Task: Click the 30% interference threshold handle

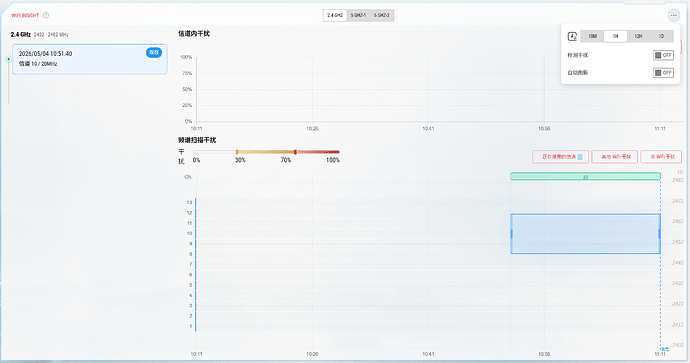Action: click(x=237, y=152)
